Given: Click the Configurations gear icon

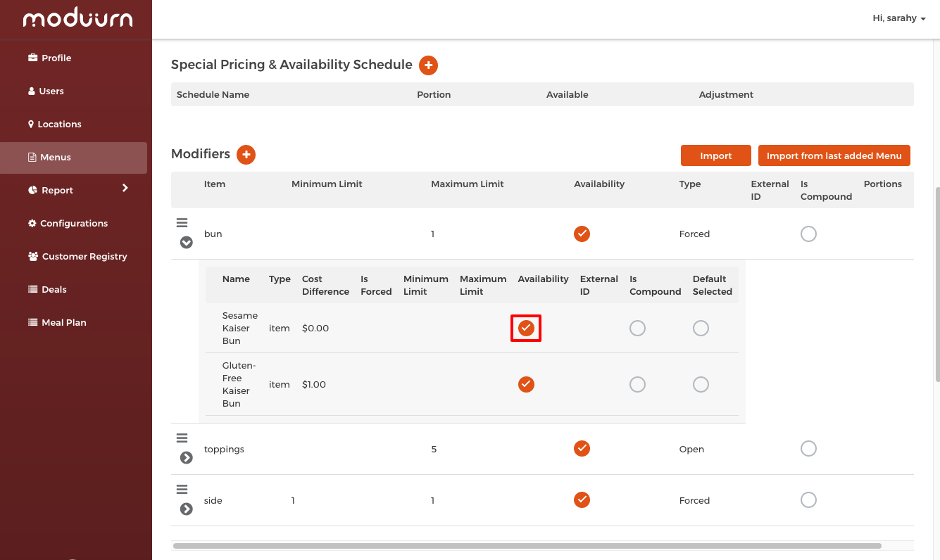Looking at the screenshot, I should point(32,223).
